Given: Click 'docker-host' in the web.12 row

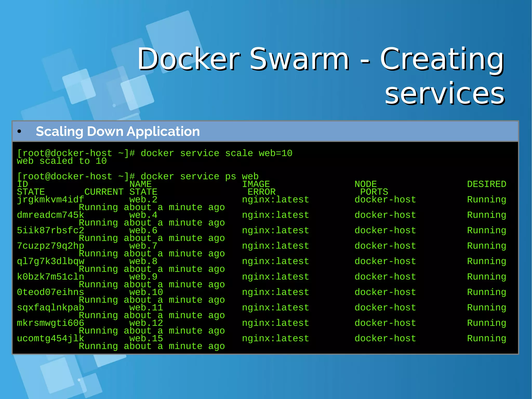Looking at the screenshot, I should [x=385, y=323].
